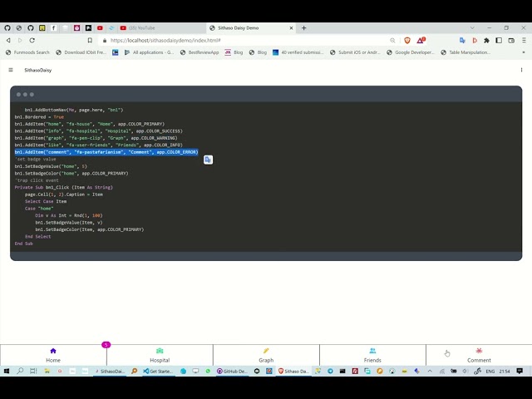Viewport: 532px width, 399px height.
Task: Open SithasoDaisy taskbar window
Action: click(110, 371)
